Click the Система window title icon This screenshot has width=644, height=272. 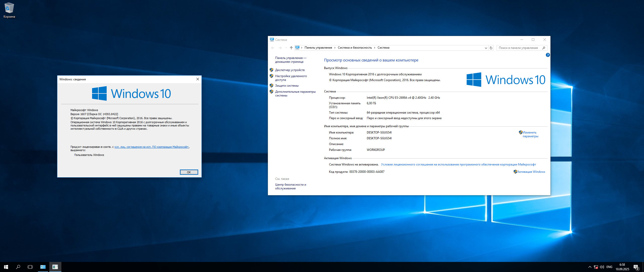272,40
